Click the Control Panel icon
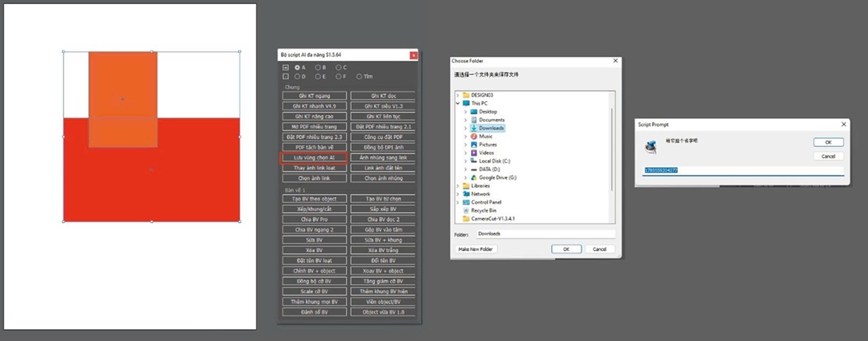868x341 pixels. pos(466,203)
